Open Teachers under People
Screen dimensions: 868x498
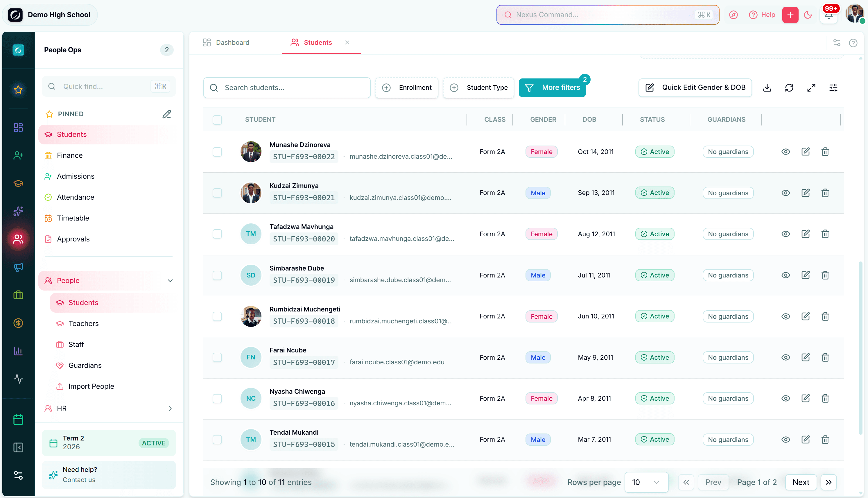tap(83, 324)
